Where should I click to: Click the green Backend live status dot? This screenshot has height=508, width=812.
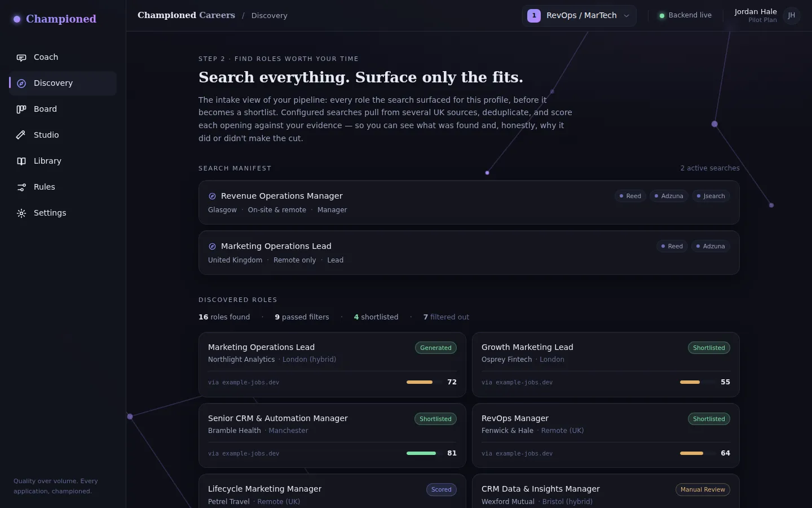[662, 16]
